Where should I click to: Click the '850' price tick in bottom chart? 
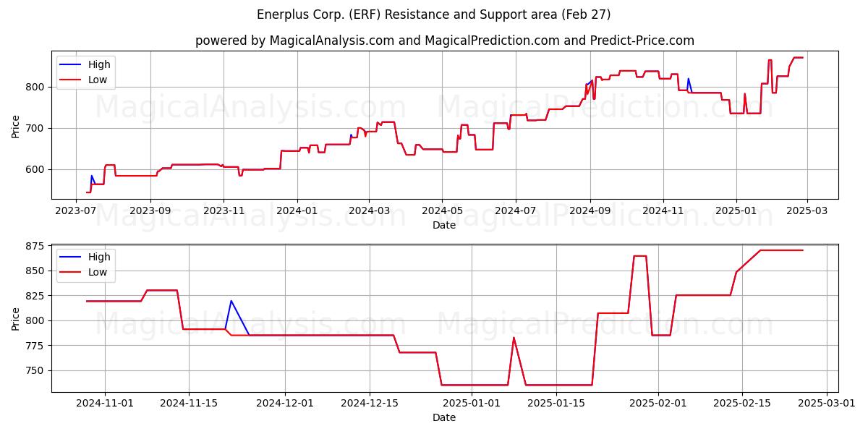click(36, 271)
